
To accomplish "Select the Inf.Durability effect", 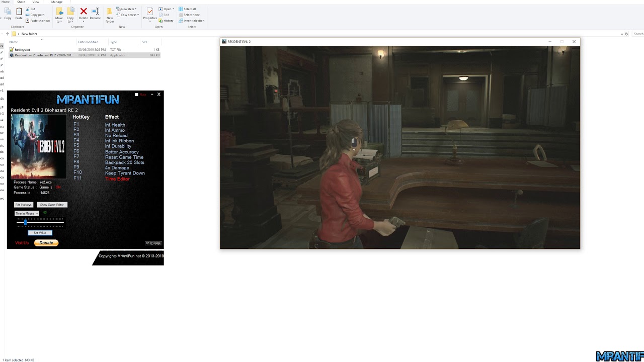I will pos(118,146).
